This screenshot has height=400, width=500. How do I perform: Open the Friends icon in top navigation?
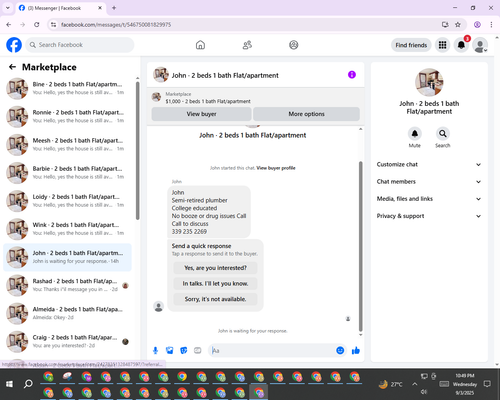pyautogui.click(x=247, y=45)
